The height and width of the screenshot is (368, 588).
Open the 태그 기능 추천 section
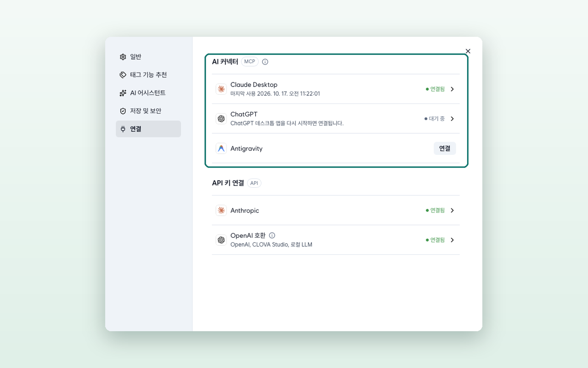point(148,75)
